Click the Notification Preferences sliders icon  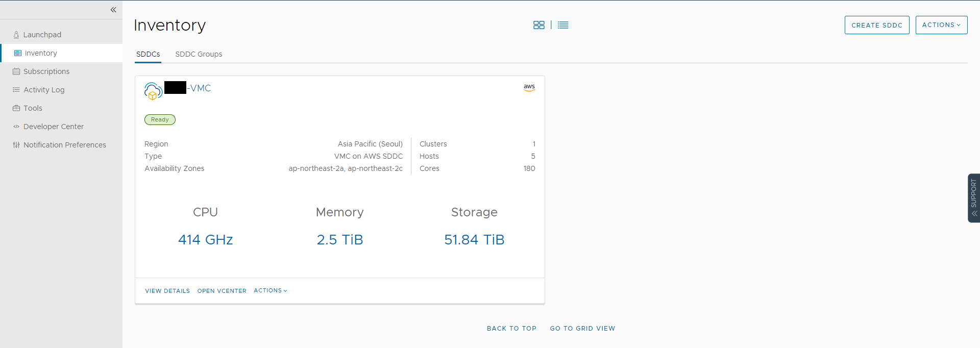tap(16, 145)
